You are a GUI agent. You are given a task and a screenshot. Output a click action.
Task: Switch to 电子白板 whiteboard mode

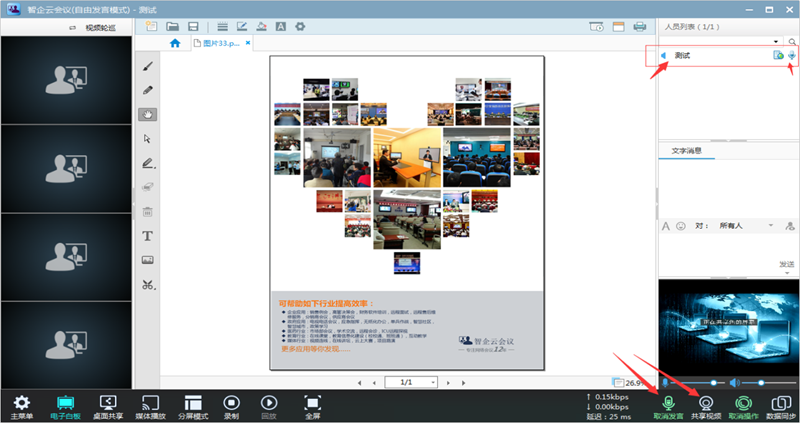pyautogui.click(x=65, y=408)
